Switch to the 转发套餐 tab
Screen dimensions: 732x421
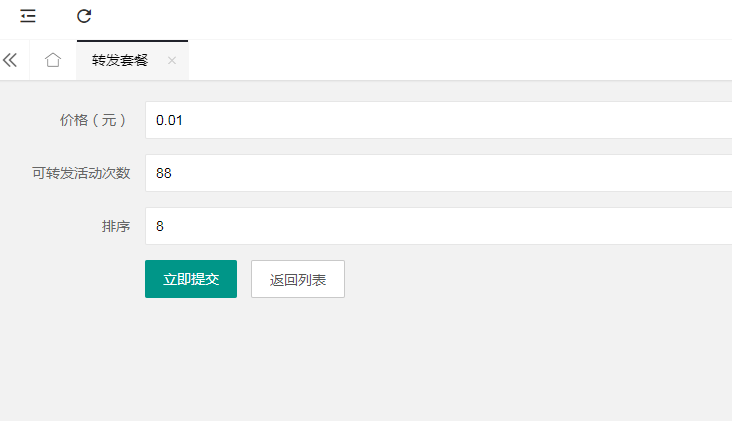pos(120,60)
